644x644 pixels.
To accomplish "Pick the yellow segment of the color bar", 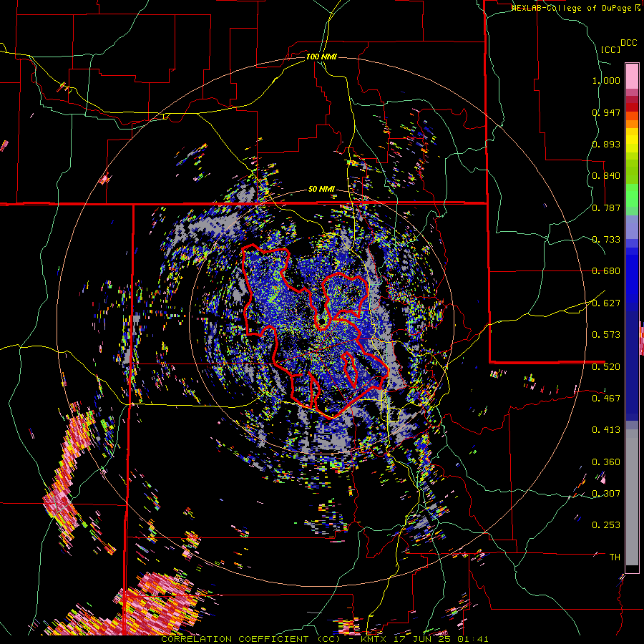I will point(632,140).
